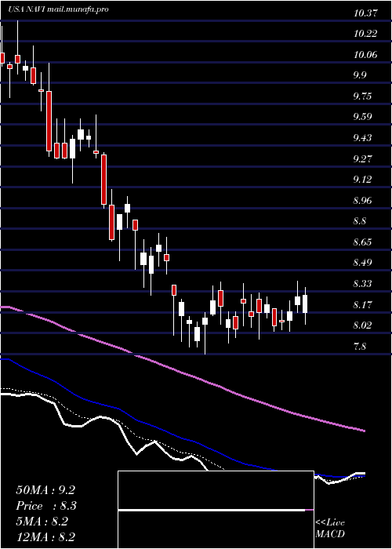Image resolution: width=392 pixels, height=549 pixels.
Task: Click the 10.22 price axis label
Action: click(365, 34)
